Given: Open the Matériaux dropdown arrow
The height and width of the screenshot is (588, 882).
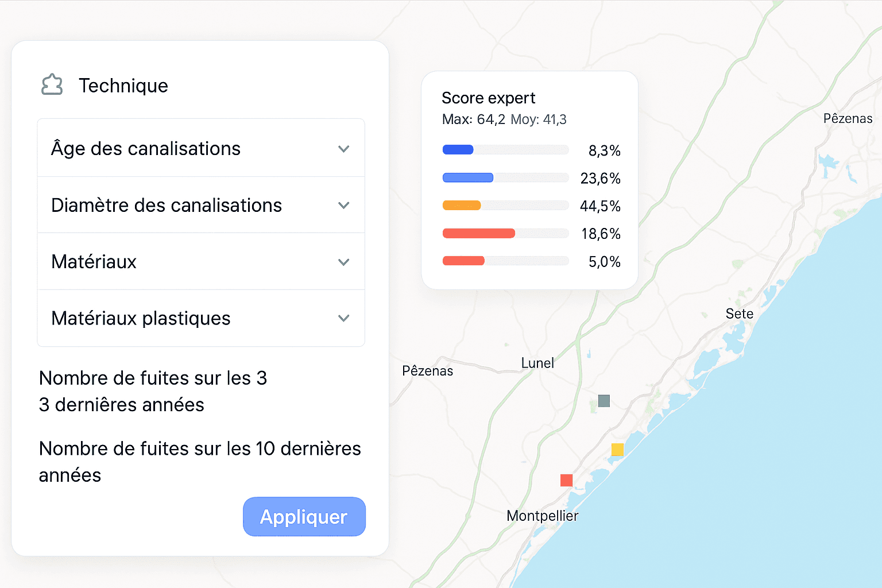Looking at the screenshot, I should 344,262.
